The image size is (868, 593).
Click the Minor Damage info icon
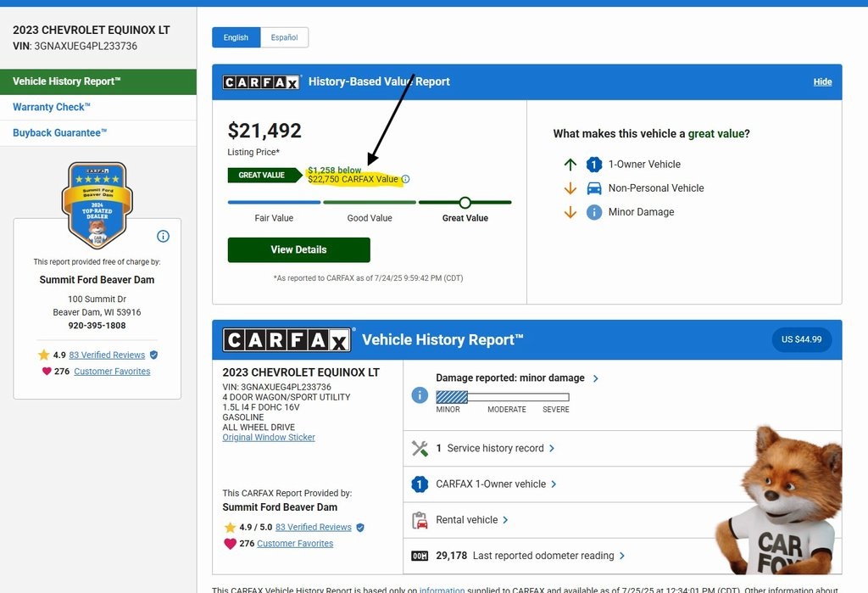click(594, 212)
